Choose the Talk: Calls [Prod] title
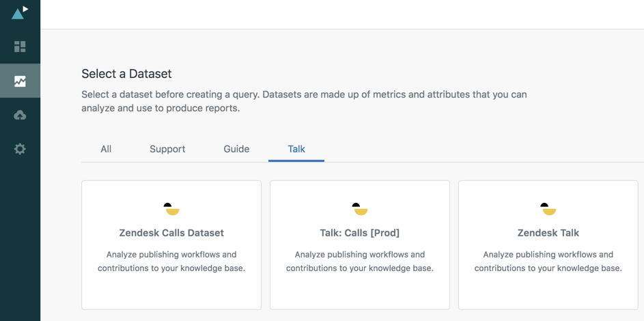The image size is (644, 321). (360, 233)
